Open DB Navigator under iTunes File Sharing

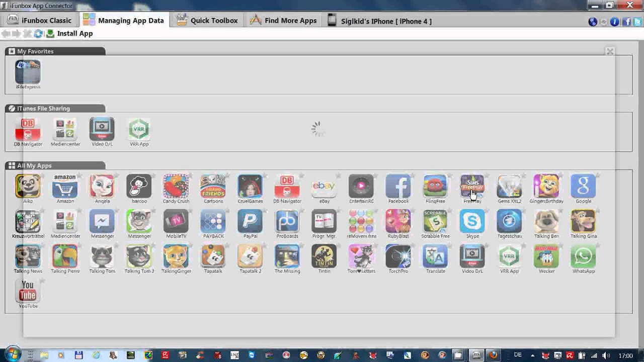coord(28,130)
